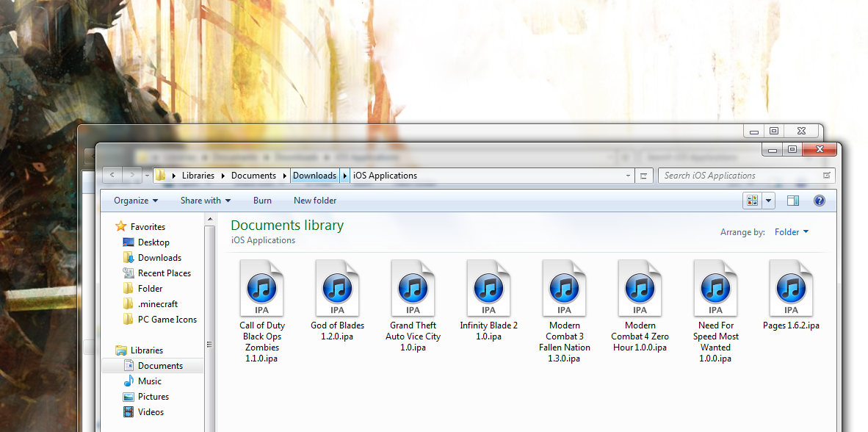The height and width of the screenshot is (432, 868).
Task: Expand the address bar history dropdown
Action: (x=628, y=176)
